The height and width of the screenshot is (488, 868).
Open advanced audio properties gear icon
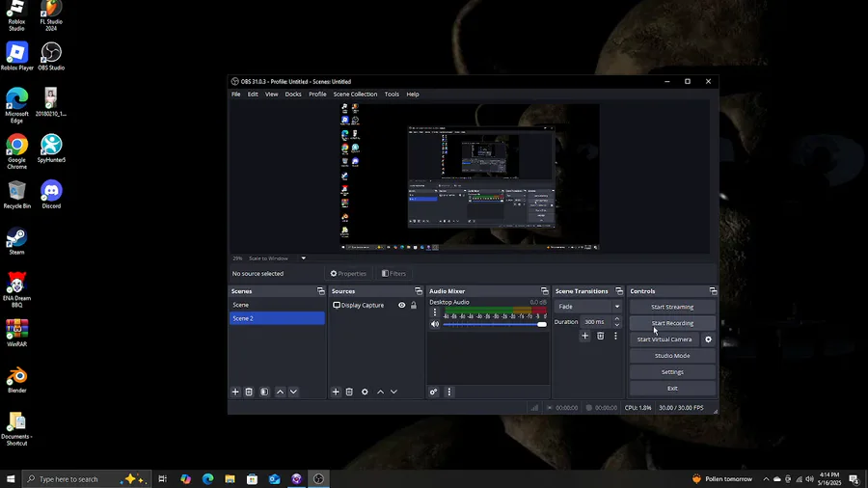coord(433,392)
